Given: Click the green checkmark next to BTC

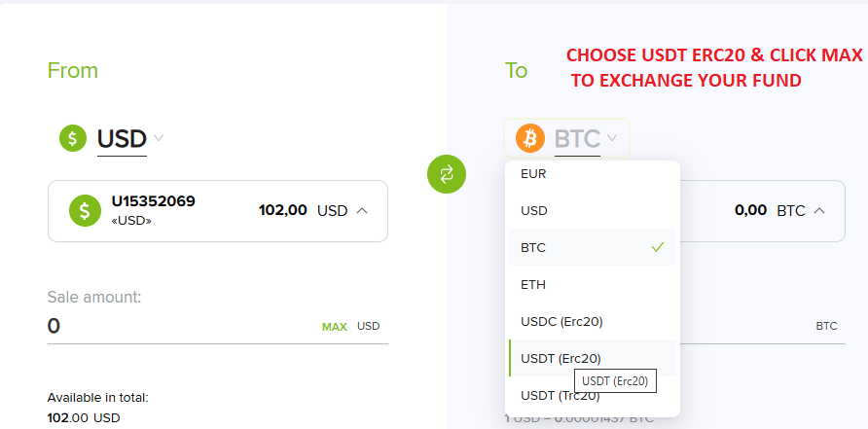Looking at the screenshot, I should tap(658, 247).
